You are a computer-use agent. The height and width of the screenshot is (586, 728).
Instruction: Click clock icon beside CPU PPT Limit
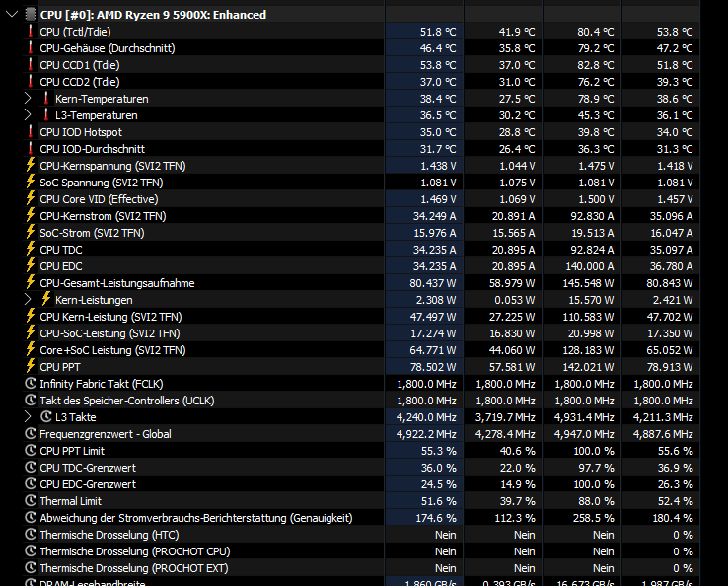(31, 451)
